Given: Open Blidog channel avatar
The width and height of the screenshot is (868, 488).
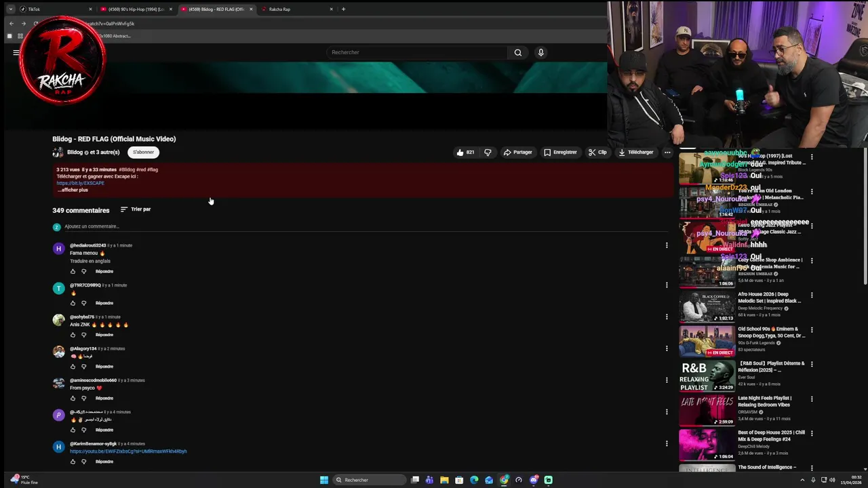Looking at the screenshot, I should click(58, 152).
